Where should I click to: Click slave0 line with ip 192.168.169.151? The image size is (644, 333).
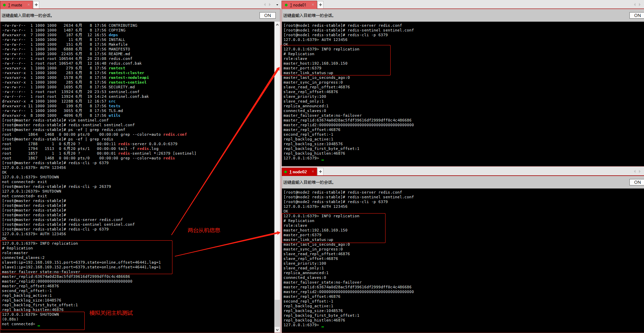click(x=81, y=263)
